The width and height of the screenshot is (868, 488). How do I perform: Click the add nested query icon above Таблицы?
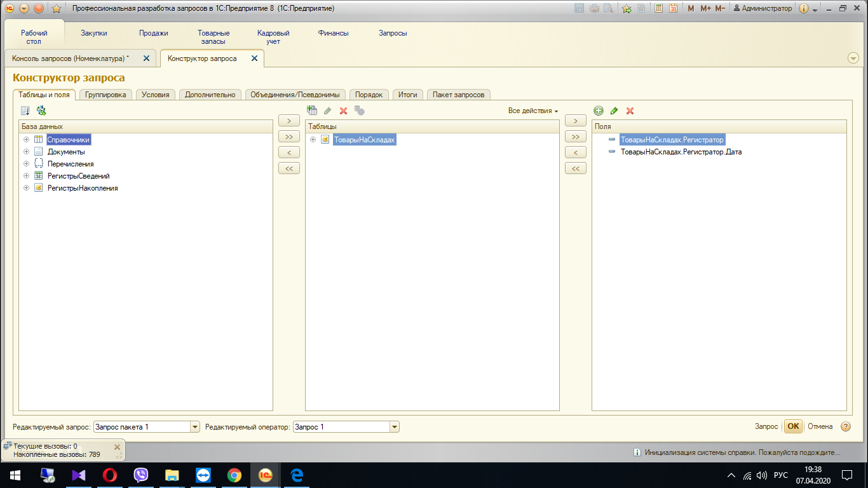coord(311,111)
